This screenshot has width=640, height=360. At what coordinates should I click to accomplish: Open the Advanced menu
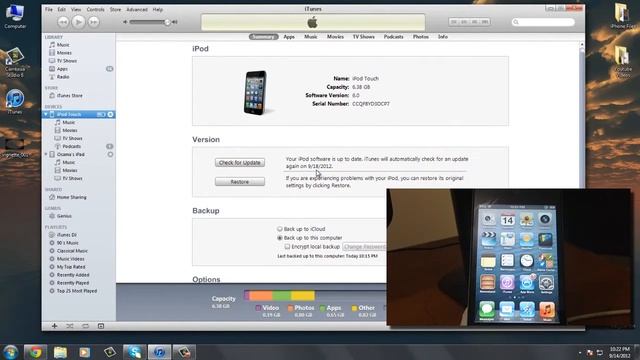(x=137, y=9)
